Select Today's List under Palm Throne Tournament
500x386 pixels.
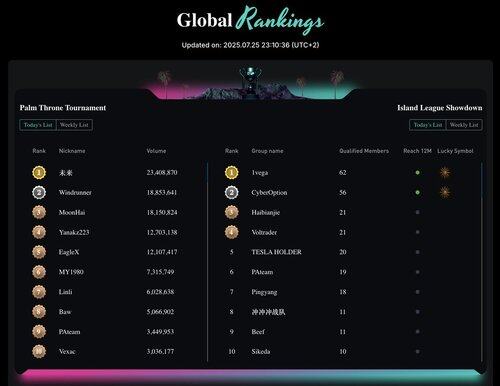click(x=38, y=125)
